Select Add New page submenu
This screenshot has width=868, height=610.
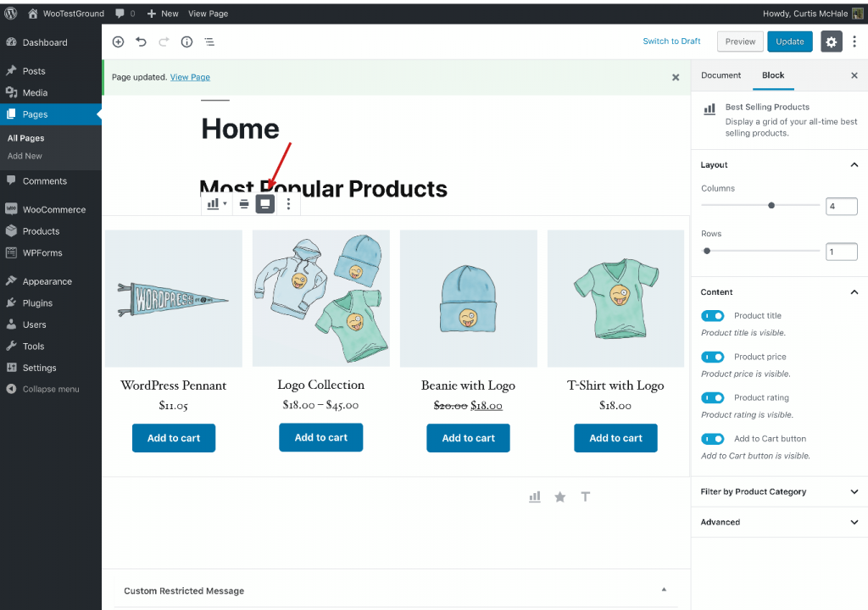click(x=25, y=156)
